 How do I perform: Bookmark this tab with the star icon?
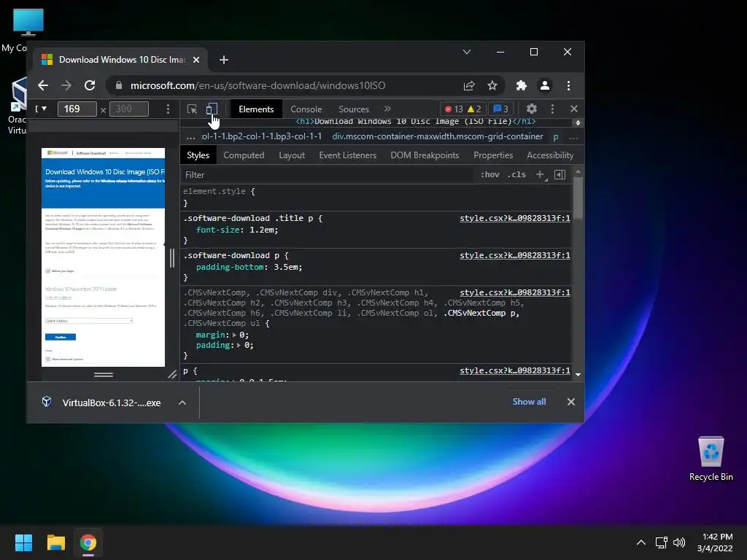[492, 86]
